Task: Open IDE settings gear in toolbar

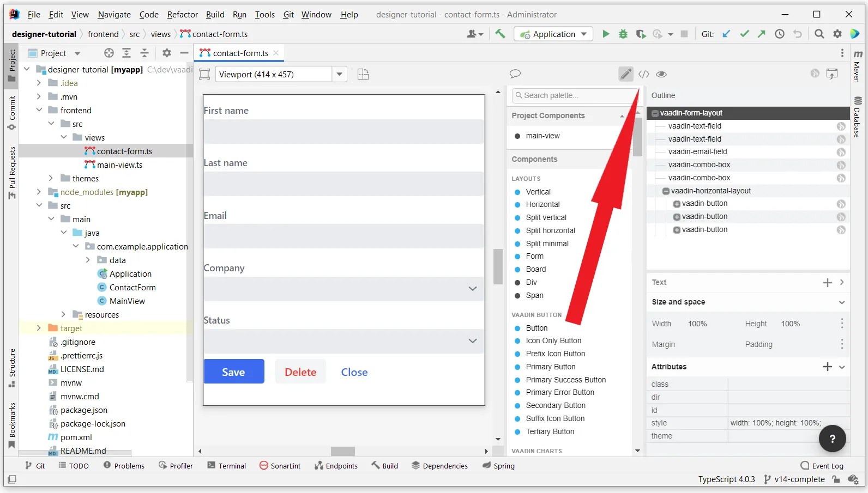Action: coord(837,34)
